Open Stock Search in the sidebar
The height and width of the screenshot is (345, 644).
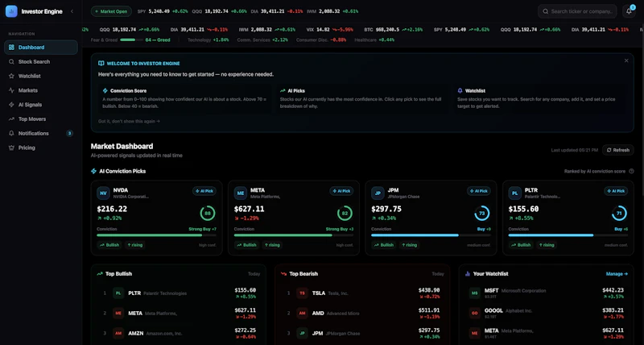(41, 62)
